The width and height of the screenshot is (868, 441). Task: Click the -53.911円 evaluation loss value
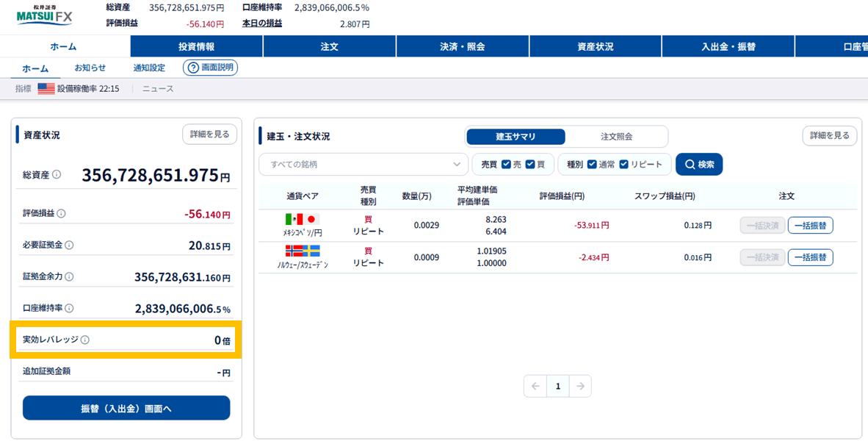pyautogui.click(x=592, y=226)
